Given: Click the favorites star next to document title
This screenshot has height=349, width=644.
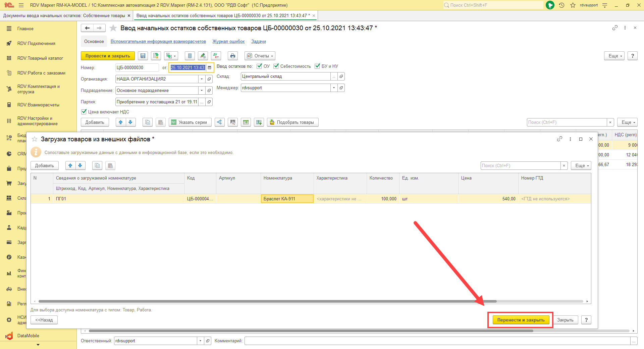Looking at the screenshot, I should [x=113, y=28].
